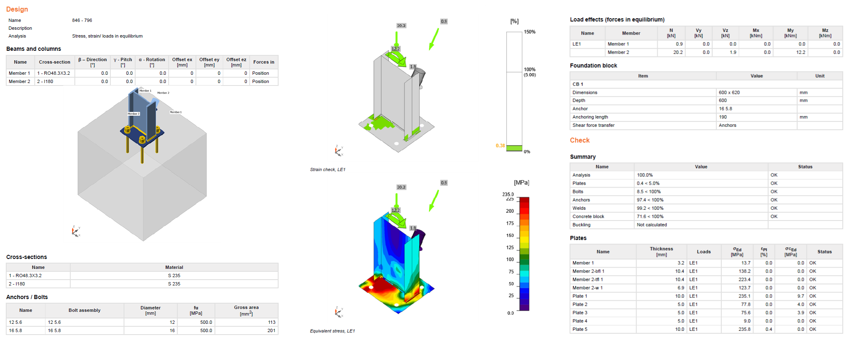The image size is (868, 342).
Task: Click the "α - Rotation" column header
Action: 152,62
